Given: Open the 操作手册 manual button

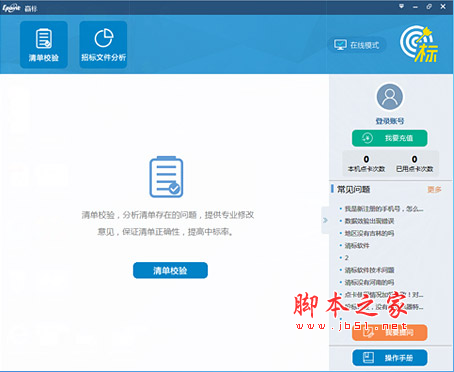Looking at the screenshot, I should (390, 358).
